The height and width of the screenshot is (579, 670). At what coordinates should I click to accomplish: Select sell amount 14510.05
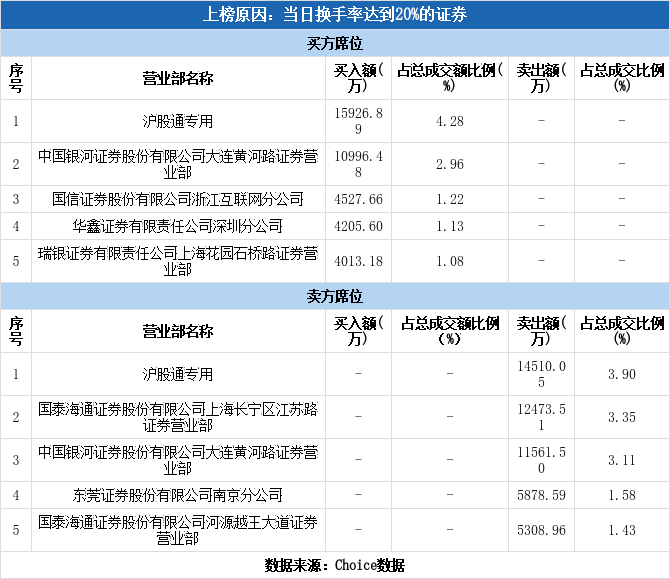coord(541,374)
